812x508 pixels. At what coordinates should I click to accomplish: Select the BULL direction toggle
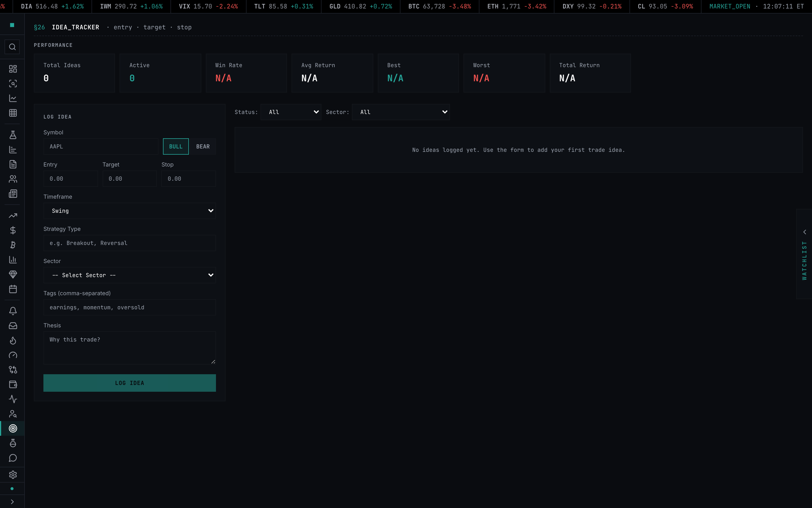(x=176, y=146)
